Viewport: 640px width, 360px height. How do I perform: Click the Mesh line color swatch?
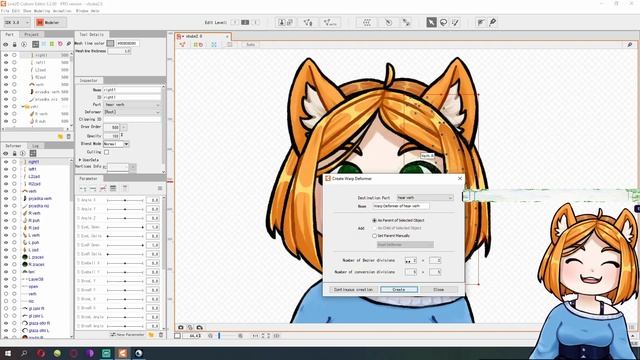click(x=110, y=43)
